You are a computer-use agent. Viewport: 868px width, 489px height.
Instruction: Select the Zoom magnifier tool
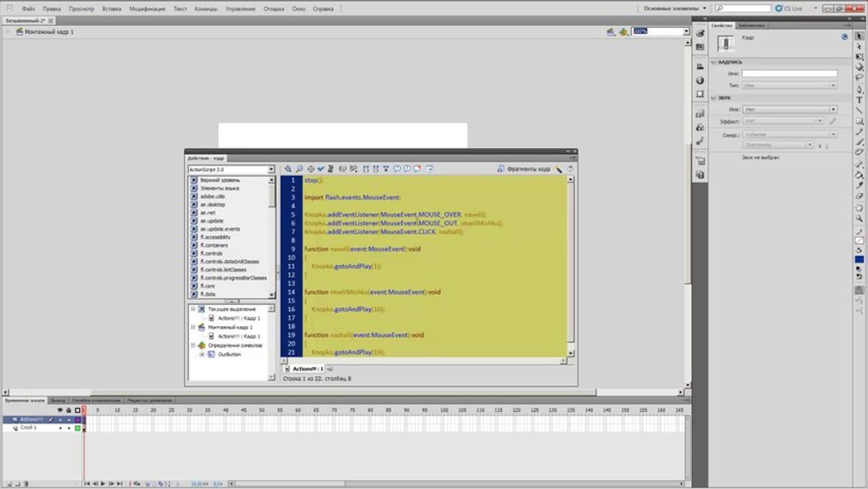(859, 219)
